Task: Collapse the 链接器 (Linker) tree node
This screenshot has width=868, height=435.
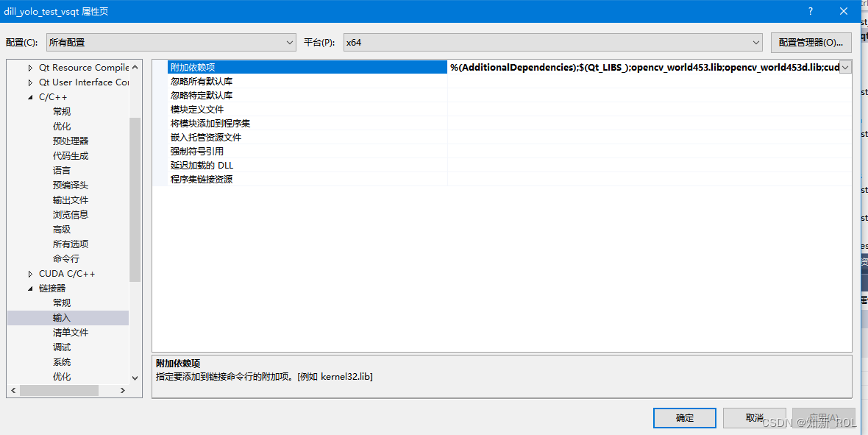Action: 29,288
